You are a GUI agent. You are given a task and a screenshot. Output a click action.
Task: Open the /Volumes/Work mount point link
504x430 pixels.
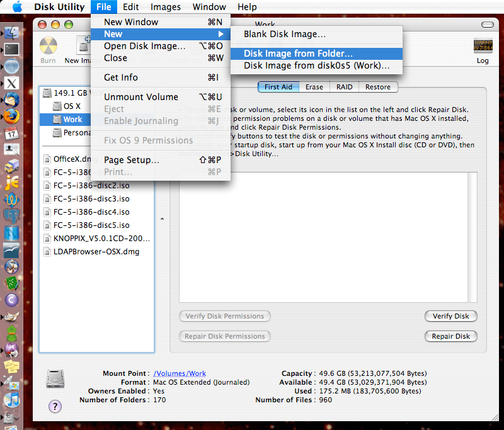180,373
